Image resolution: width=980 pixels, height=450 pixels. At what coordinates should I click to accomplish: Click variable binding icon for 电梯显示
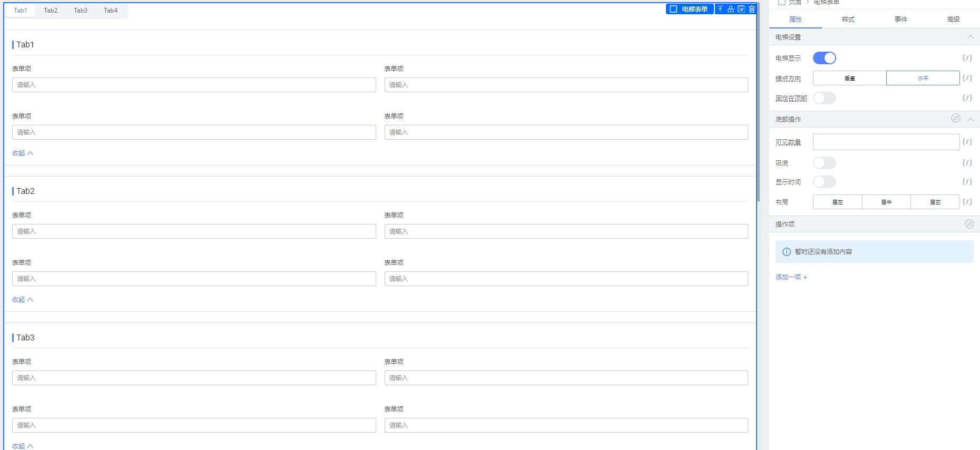click(x=967, y=58)
